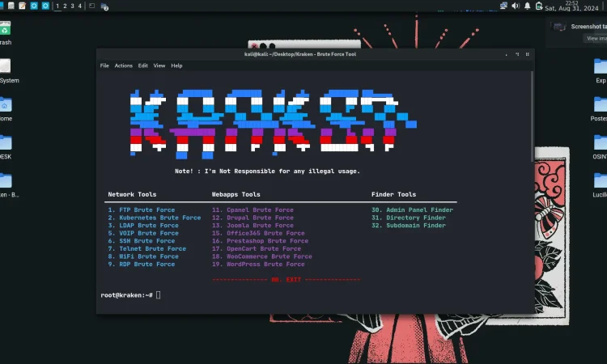Switch to workspace 1 in panel
The height and width of the screenshot is (364, 607).
pyautogui.click(x=57, y=6)
